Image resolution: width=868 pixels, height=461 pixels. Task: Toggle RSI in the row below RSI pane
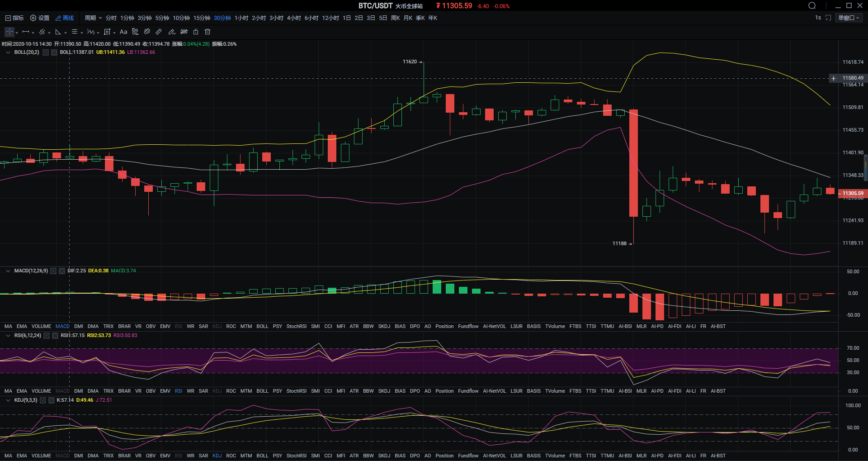(x=179, y=391)
